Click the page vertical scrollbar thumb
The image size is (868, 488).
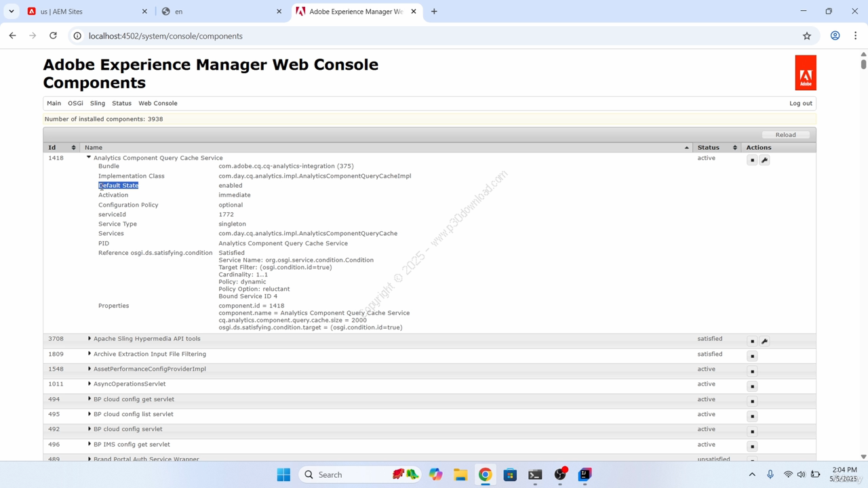point(863,64)
